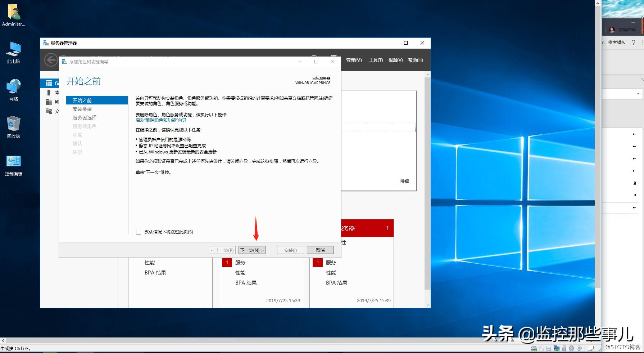Viewport: 644px width, 353px height.
Task: Open the dropdown arrow in the right-side panel
Action: coord(639,94)
